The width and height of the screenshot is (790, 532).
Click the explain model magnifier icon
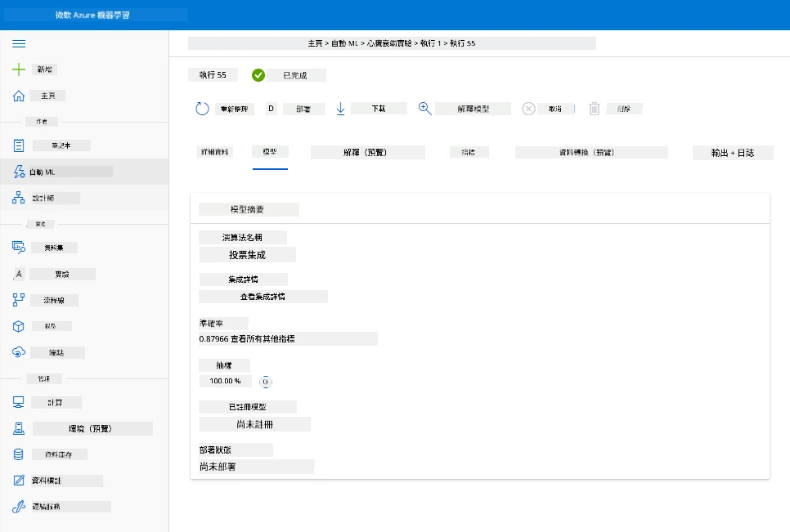(424, 109)
